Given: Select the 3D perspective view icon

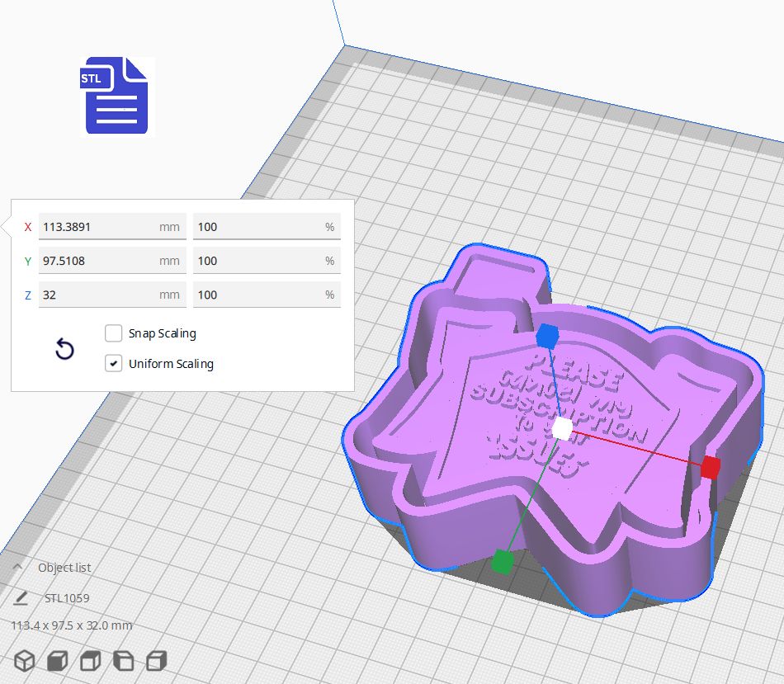Looking at the screenshot, I should (24, 660).
